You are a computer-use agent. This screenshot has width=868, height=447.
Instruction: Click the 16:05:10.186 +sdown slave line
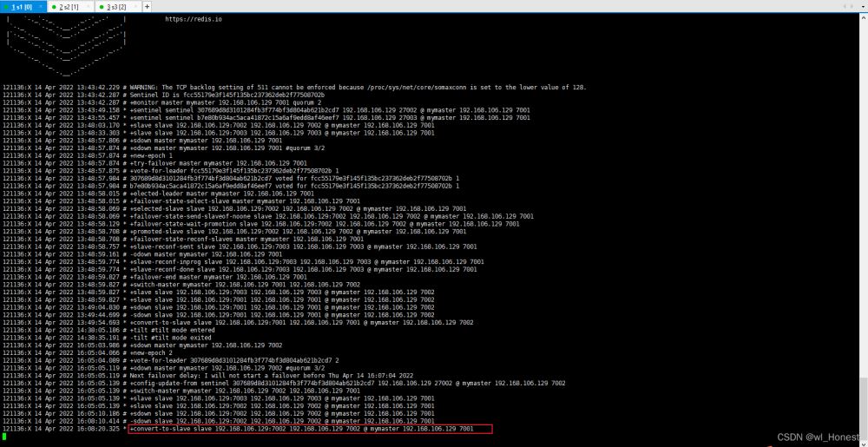point(219,412)
